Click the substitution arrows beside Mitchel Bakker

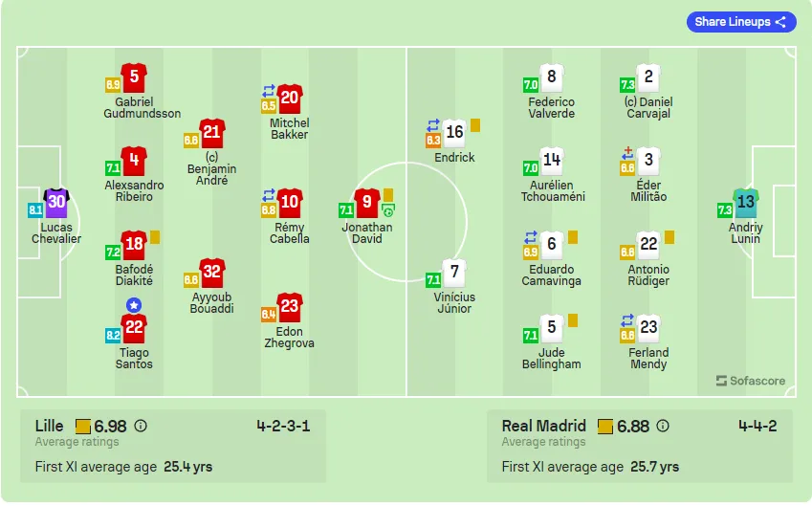[268, 91]
